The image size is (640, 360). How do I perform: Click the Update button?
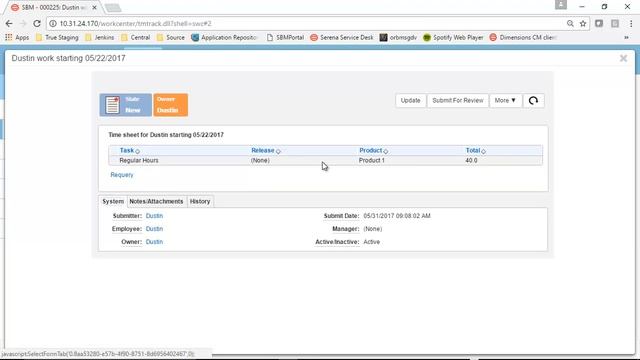pos(411,100)
